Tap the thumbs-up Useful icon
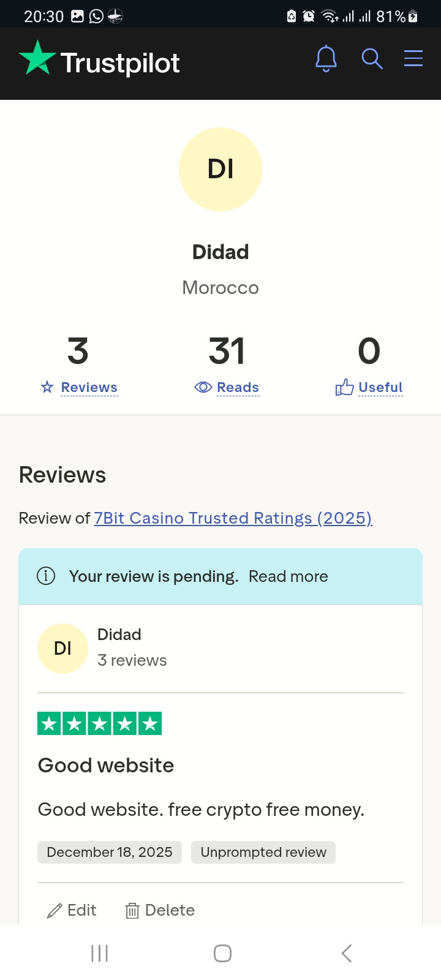The width and height of the screenshot is (441, 980). point(345,387)
